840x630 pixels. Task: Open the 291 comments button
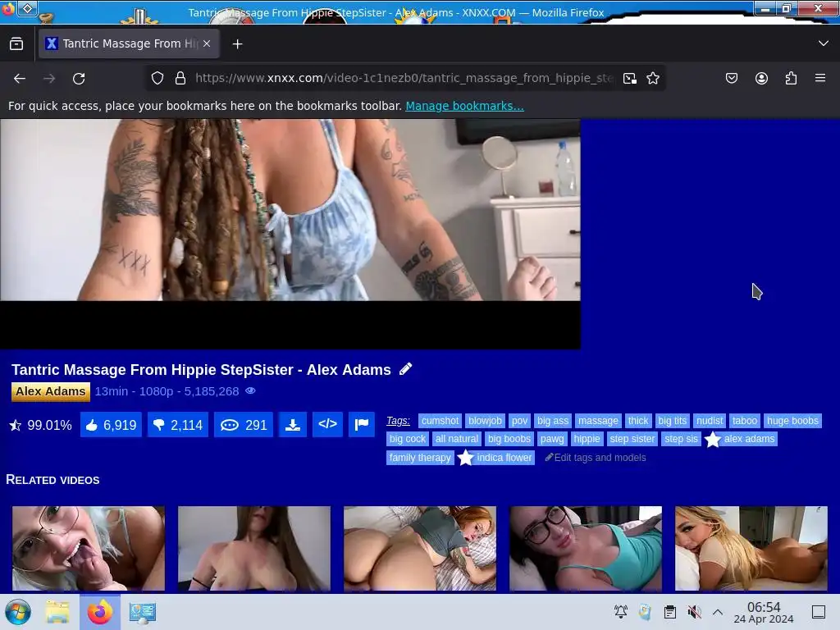point(243,425)
